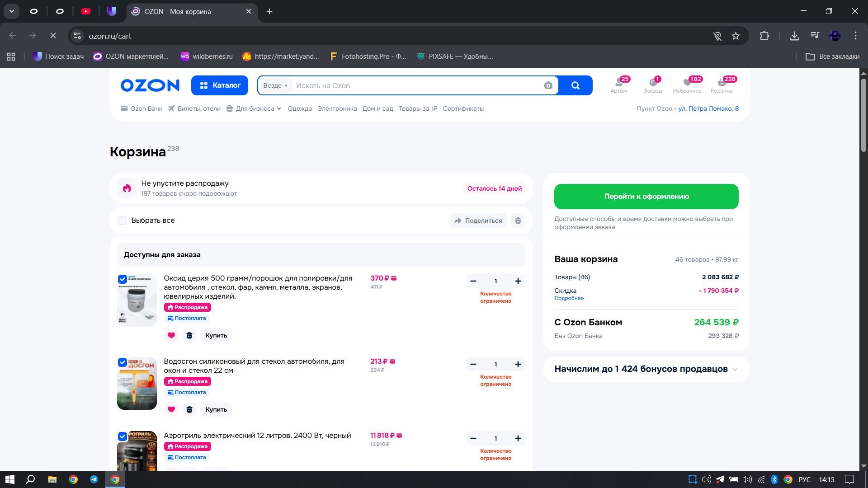
Task: Click the Артём profile icon
Action: pyautogui.click(x=618, y=83)
